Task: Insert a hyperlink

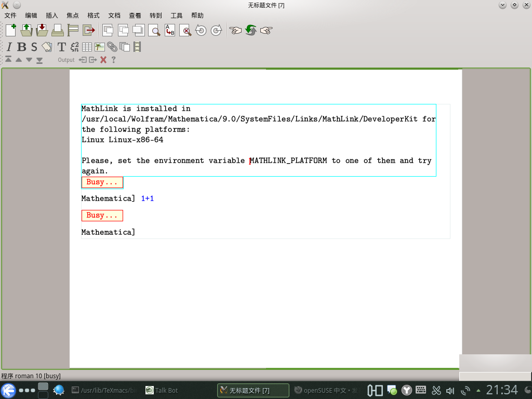Action: point(112,47)
